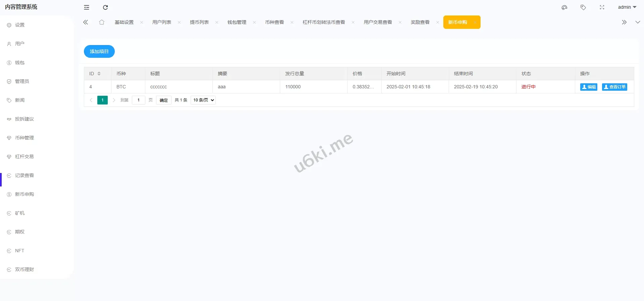Image resolution: width=644 pixels, height=301 pixels.
Task: Click the sidebar collapse menu icon
Action: pos(87,7)
